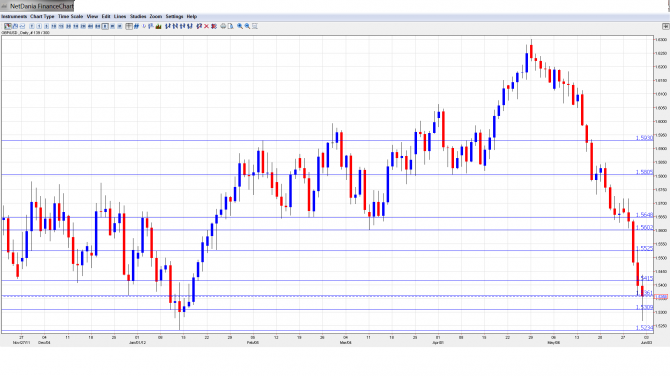This screenshot has width=670, height=376.
Task: Click the 1.5805 horizontal line label
Action: tap(644, 172)
